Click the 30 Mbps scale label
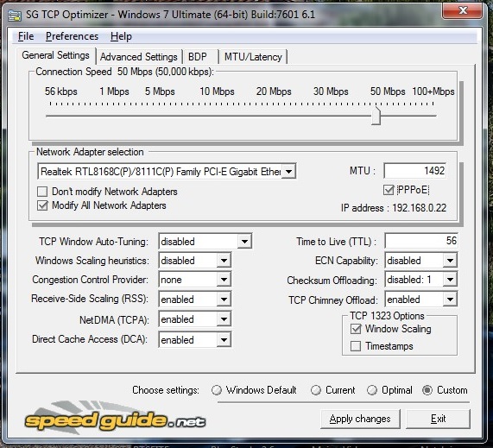The width and height of the screenshot is (493, 448). (x=331, y=91)
